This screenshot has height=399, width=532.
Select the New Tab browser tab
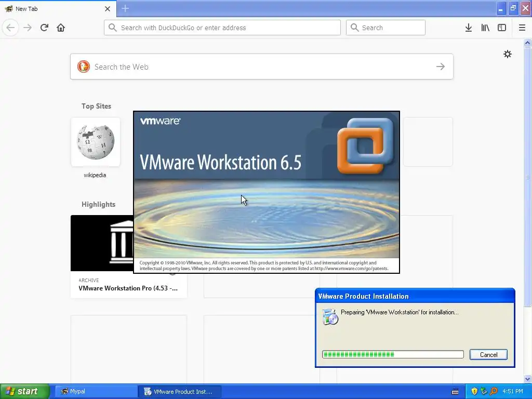click(x=58, y=9)
